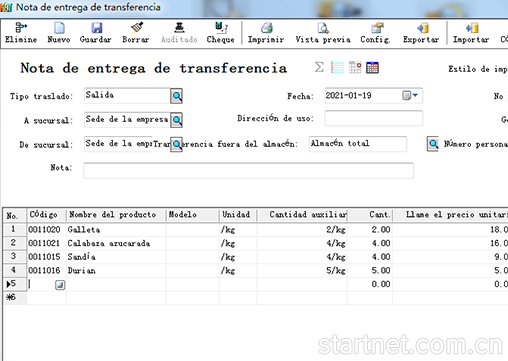Click into the Nota text field

tap(248, 171)
